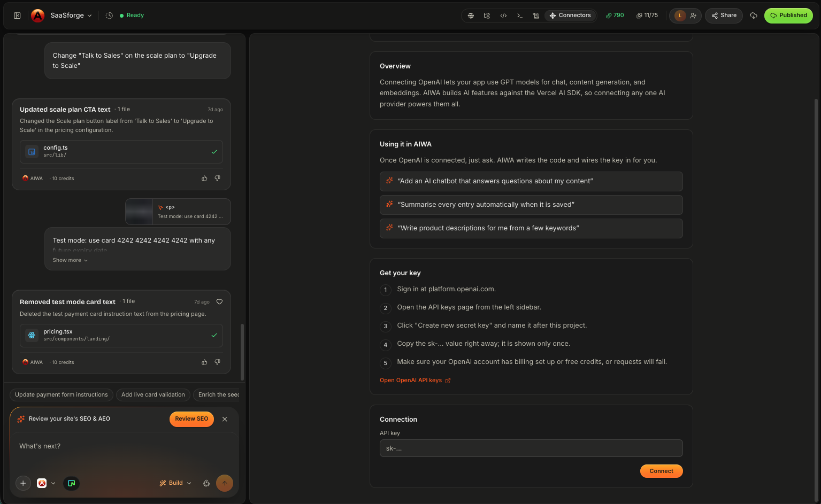Select the Write product descriptions example prompt

pos(531,228)
